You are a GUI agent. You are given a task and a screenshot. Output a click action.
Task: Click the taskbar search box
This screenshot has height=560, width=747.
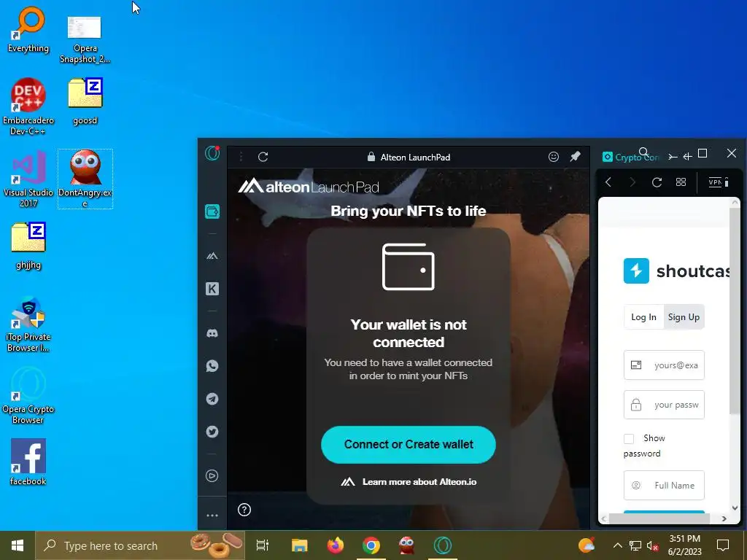[x=140, y=545]
